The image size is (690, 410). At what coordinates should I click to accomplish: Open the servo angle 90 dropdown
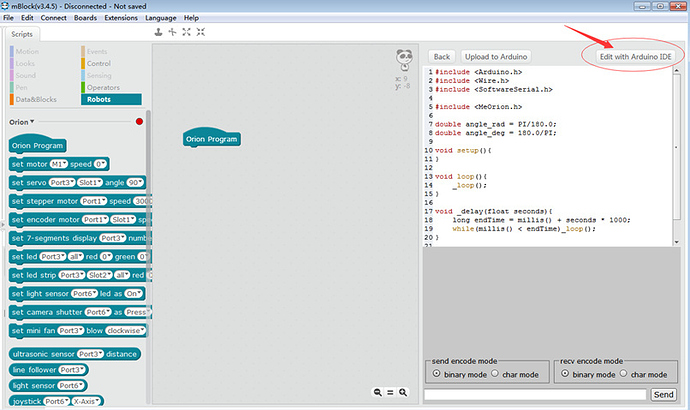click(135, 183)
